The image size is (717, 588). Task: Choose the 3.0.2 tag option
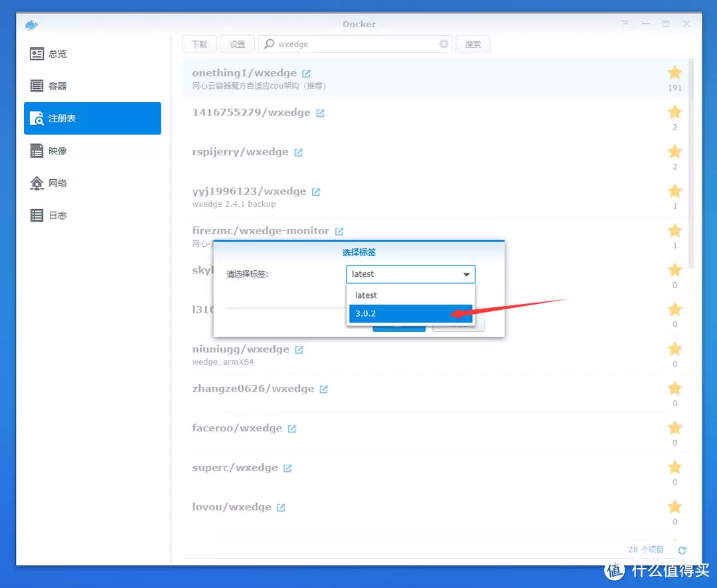tap(411, 314)
